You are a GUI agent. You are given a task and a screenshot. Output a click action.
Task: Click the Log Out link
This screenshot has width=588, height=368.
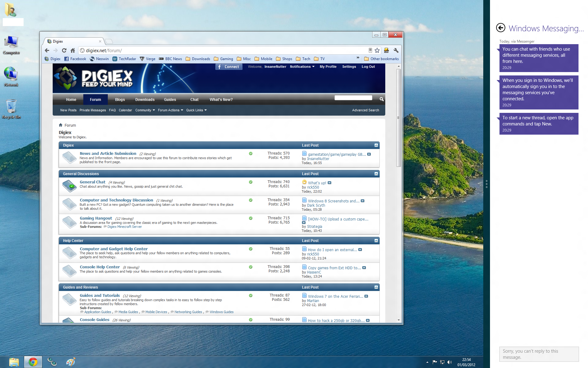tap(368, 67)
